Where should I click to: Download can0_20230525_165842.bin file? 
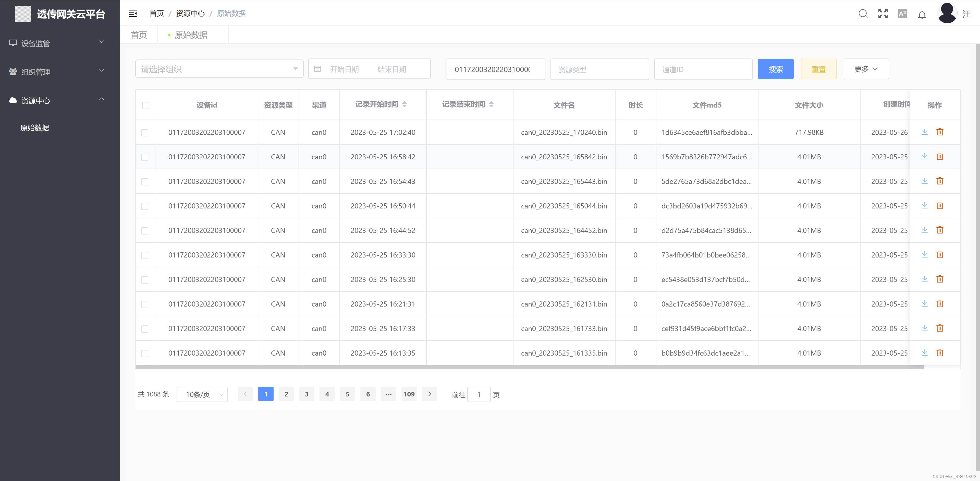coord(924,157)
